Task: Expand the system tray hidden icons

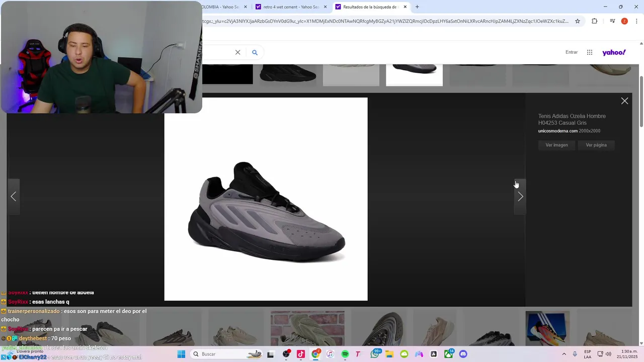Action: click(564, 354)
